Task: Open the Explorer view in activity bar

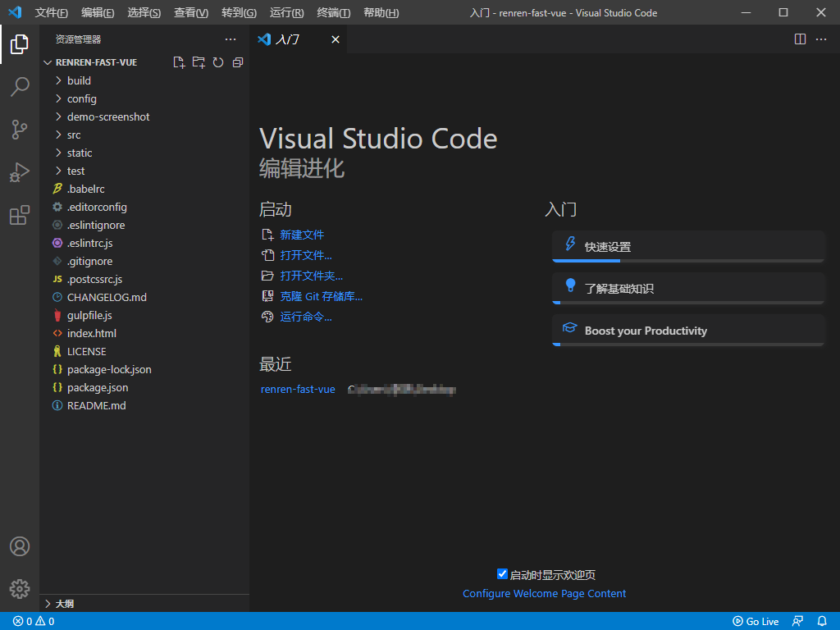Action: point(20,44)
